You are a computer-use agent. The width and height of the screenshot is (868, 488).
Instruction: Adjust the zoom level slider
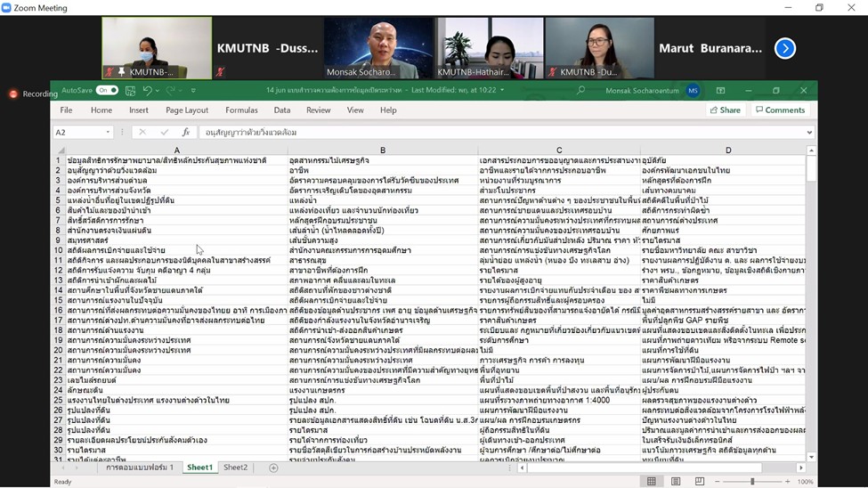(x=752, y=482)
